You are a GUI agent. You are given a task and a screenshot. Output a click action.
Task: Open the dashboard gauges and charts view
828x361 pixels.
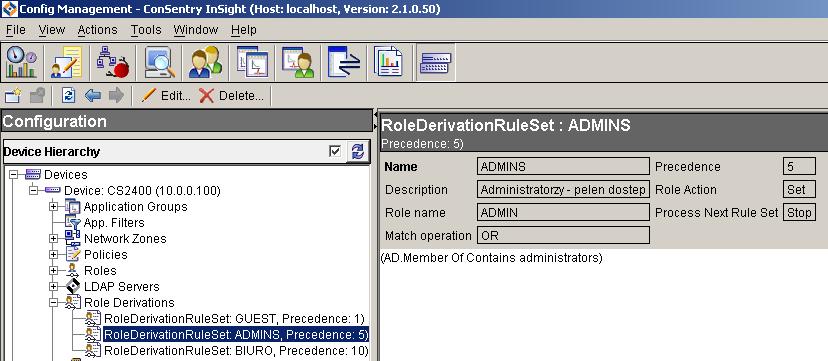tap(22, 62)
